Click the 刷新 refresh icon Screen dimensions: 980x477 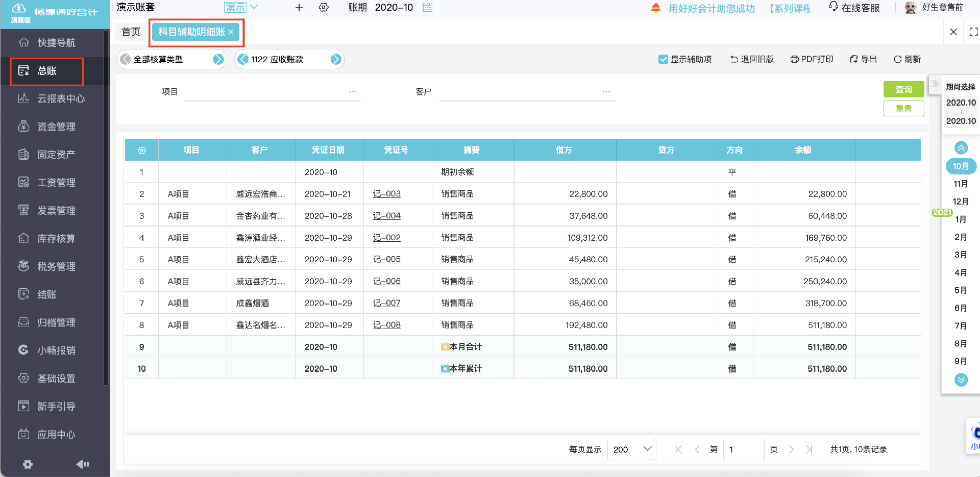897,59
